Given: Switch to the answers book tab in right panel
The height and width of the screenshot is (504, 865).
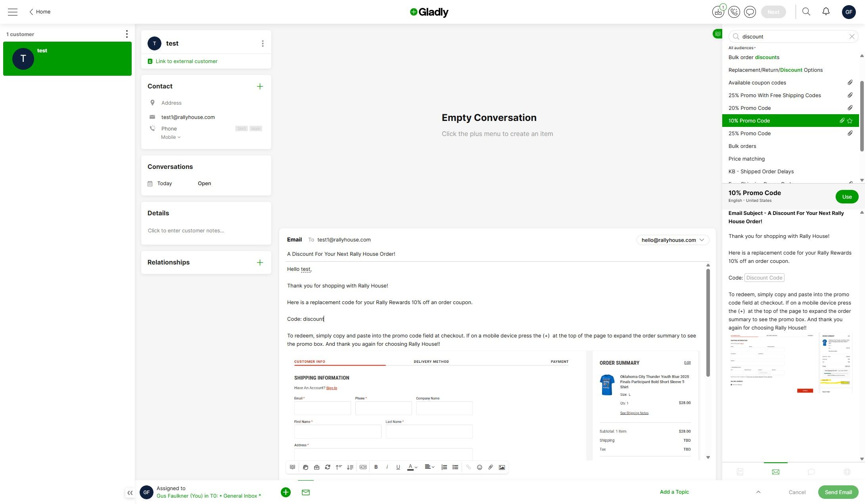Looking at the screenshot, I should tap(740, 472).
